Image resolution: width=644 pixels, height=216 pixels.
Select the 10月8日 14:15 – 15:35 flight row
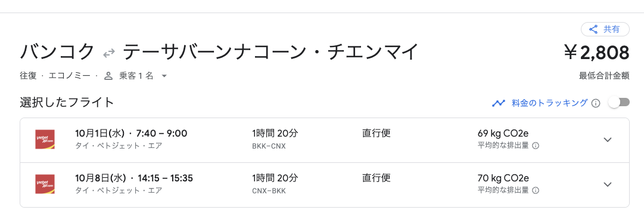coord(325,185)
